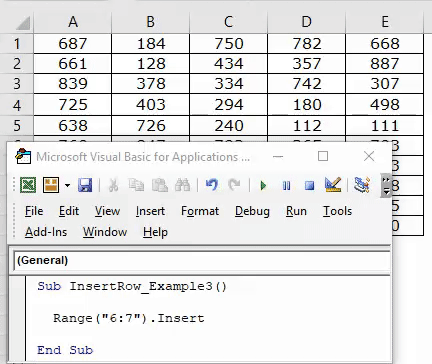Open the Insert menu

pos(150,211)
